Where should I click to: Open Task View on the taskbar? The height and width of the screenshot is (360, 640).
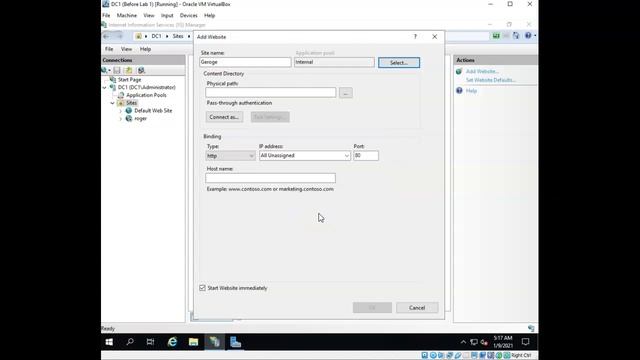coord(150,342)
